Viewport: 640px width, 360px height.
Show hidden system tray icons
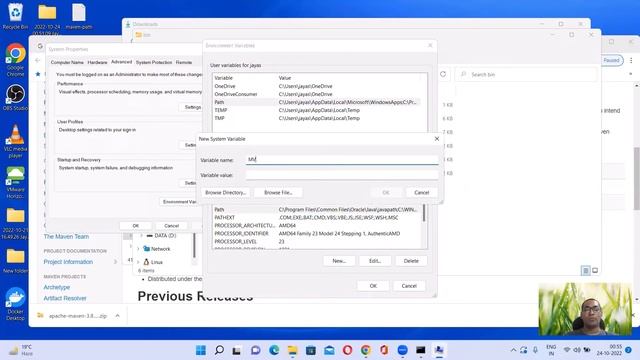513,350
